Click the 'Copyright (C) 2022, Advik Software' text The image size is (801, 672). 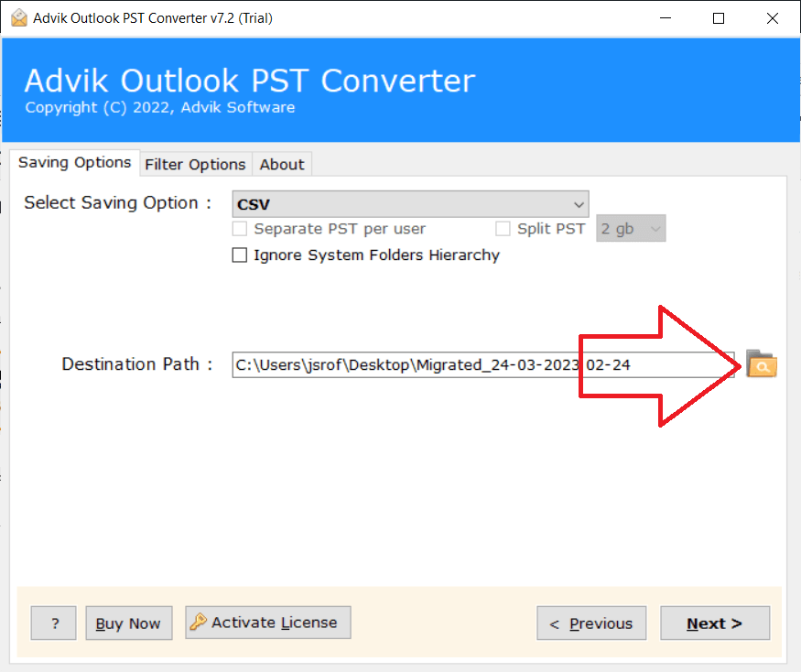(x=160, y=107)
